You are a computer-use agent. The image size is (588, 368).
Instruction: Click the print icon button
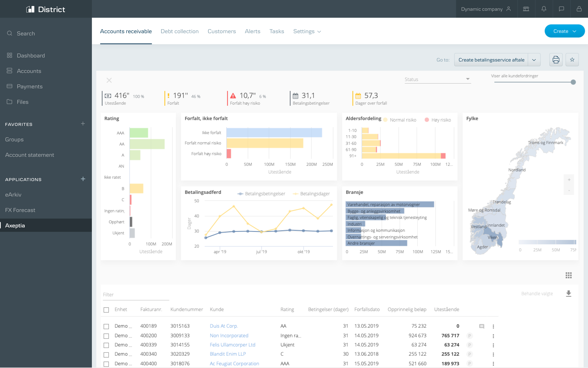(556, 60)
